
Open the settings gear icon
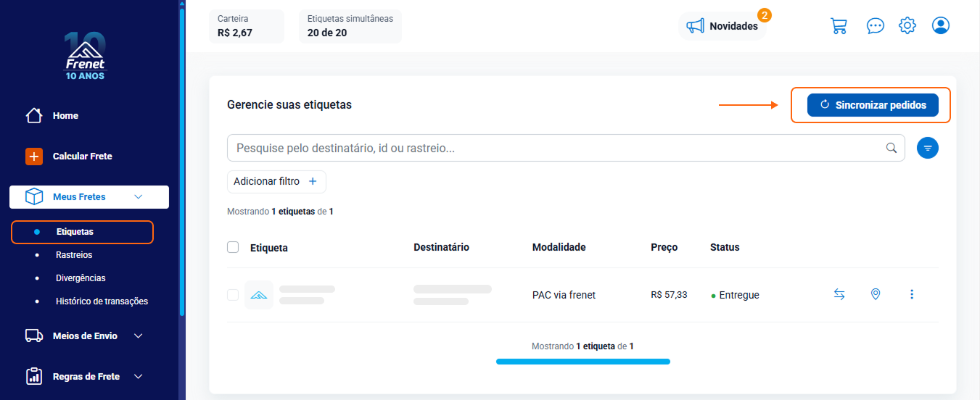tap(907, 25)
